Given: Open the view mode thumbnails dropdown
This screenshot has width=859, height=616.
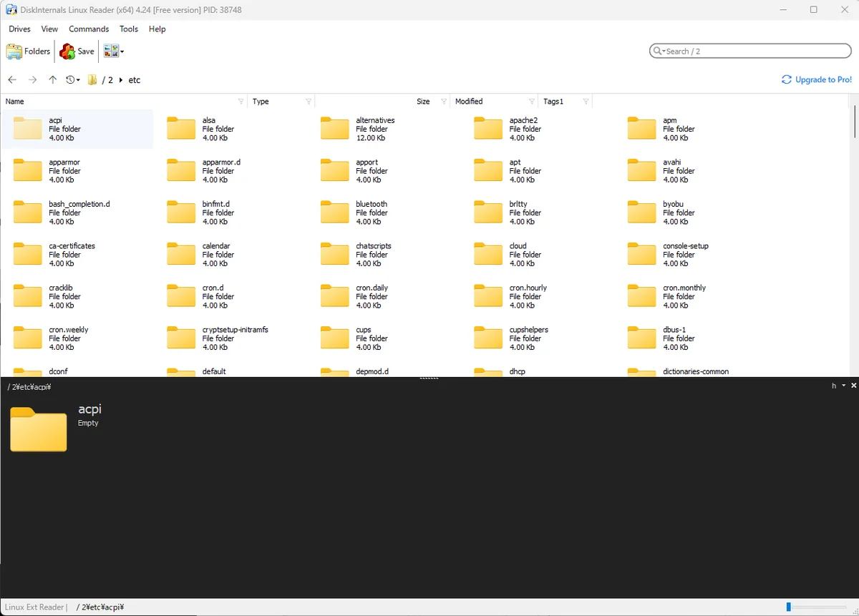Looking at the screenshot, I should click(x=114, y=52).
